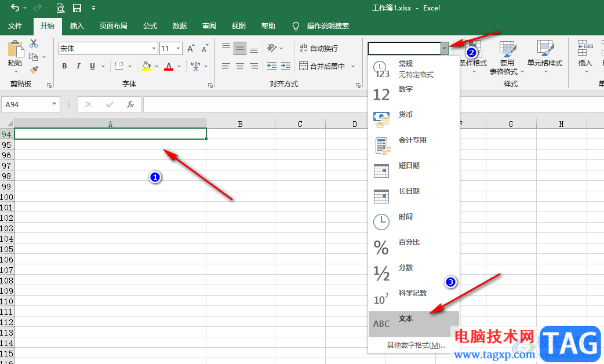Select 货币 currency format
Viewport: 604px width, 364px height.
pyautogui.click(x=414, y=120)
